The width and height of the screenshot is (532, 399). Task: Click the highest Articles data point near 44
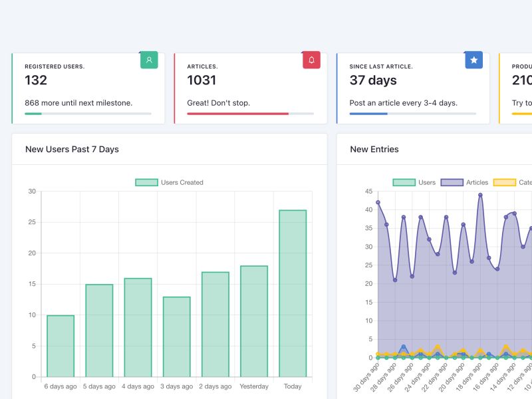pos(480,196)
